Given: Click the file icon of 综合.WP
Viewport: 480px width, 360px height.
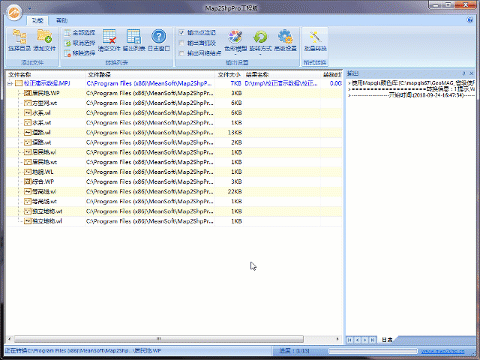Looking at the screenshot, I should (x=28, y=182).
